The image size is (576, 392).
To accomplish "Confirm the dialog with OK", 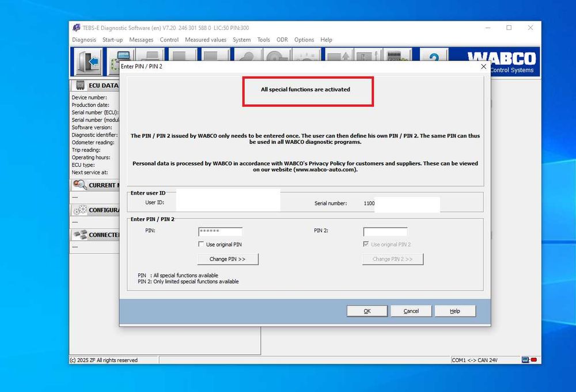I will tap(367, 311).
